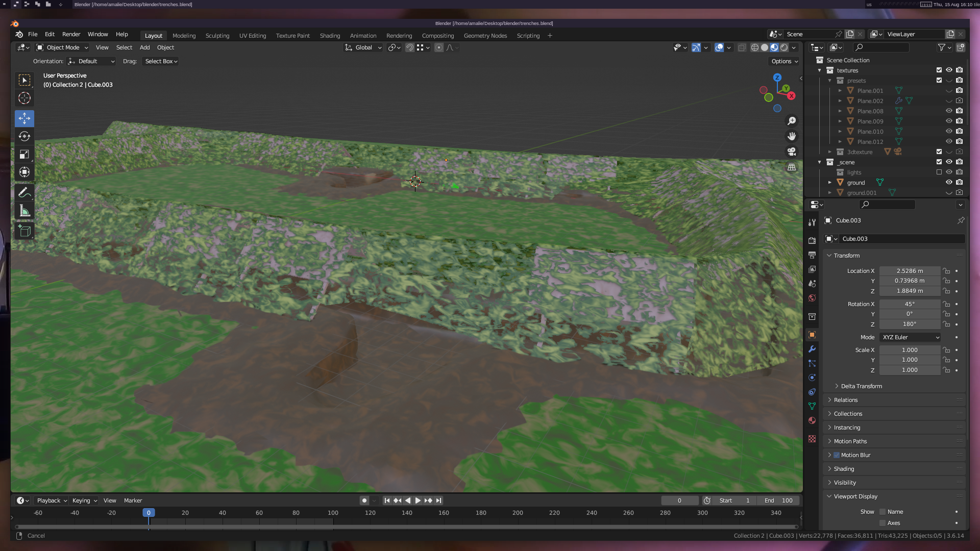Enable the Motion Blur checkbox

837,455
